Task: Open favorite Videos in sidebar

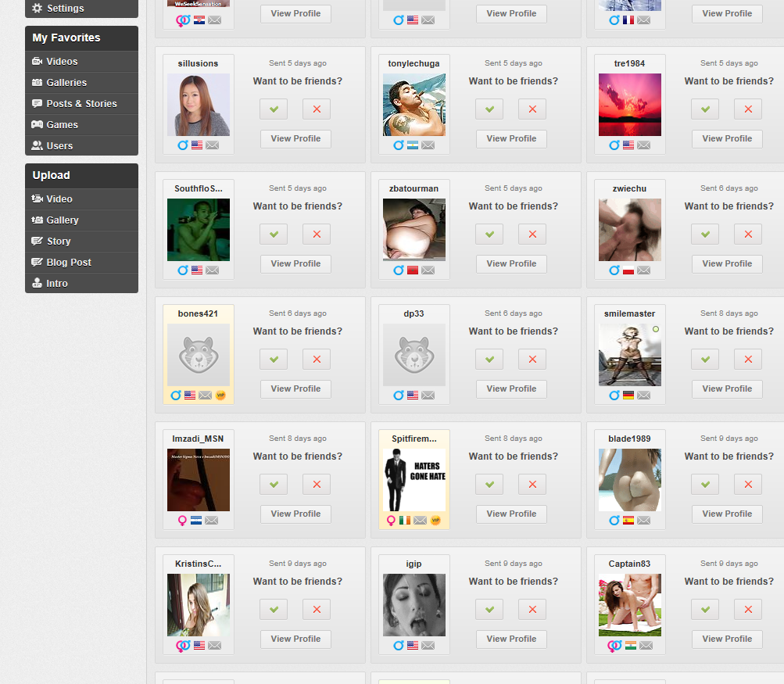Action: tap(81, 62)
